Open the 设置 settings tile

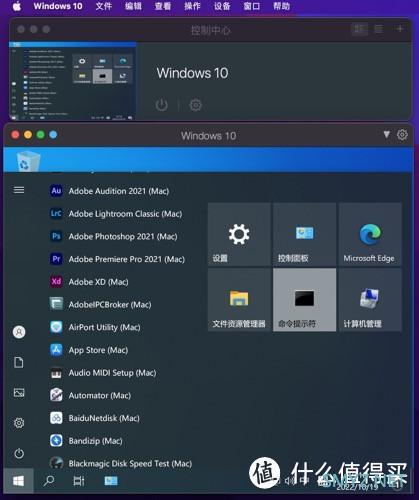pos(239,234)
